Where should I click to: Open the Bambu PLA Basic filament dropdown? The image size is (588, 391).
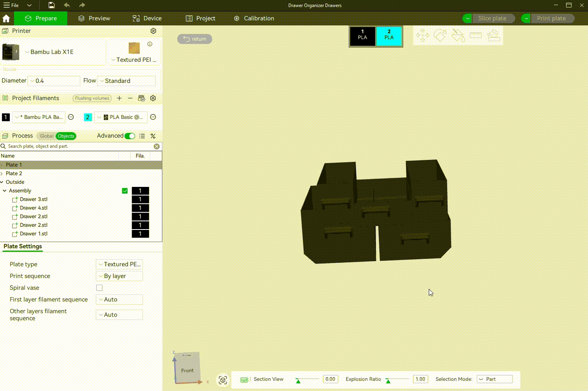[x=39, y=117]
